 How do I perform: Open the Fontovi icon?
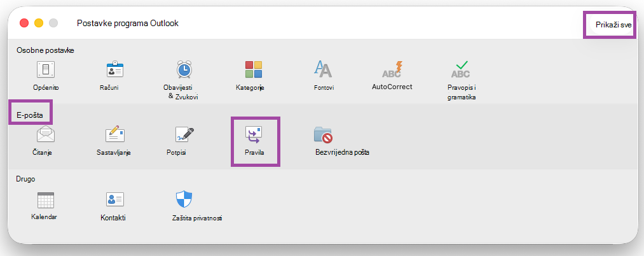point(323,69)
